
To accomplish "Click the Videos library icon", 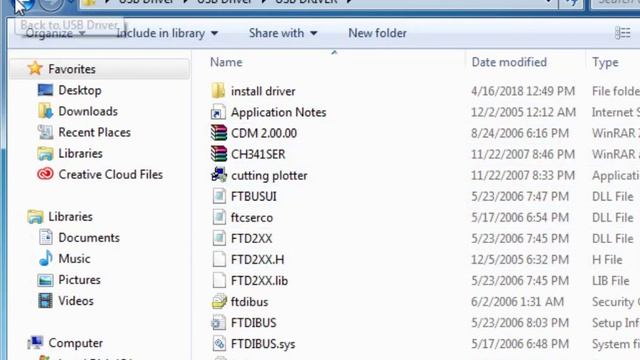I will pyautogui.click(x=45, y=301).
